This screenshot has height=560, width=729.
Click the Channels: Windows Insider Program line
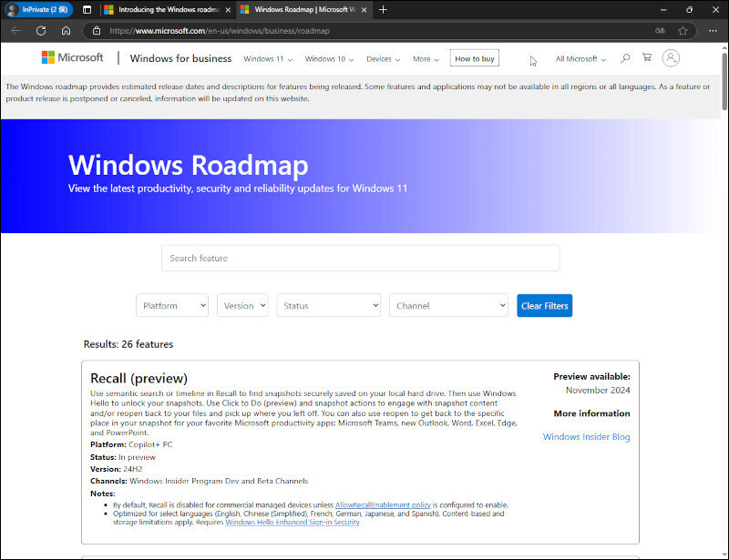coord(200,482)
